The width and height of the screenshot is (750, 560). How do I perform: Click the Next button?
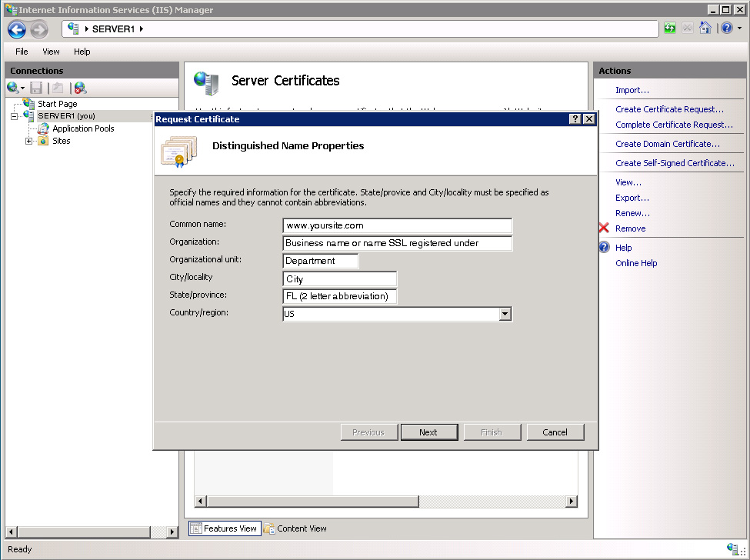[429, 432]
